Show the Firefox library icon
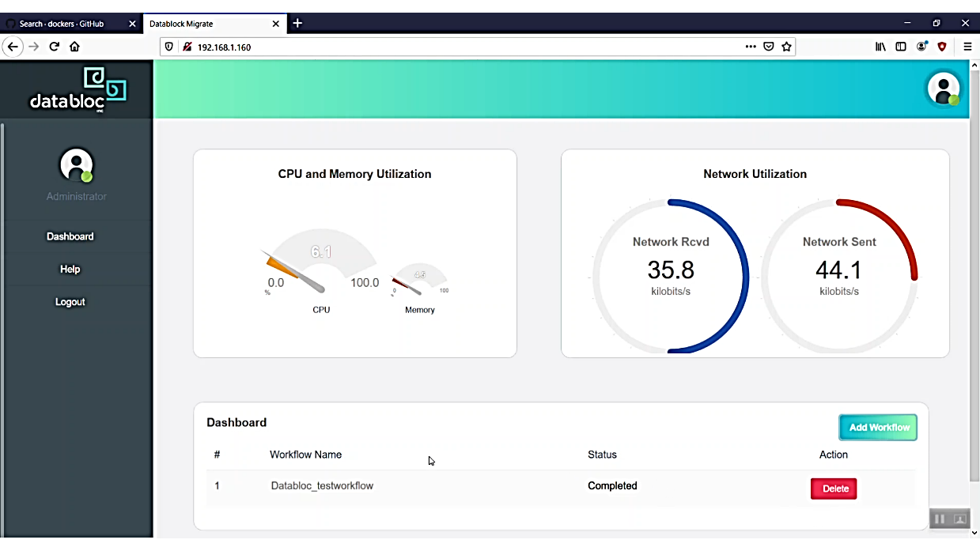 880,47
